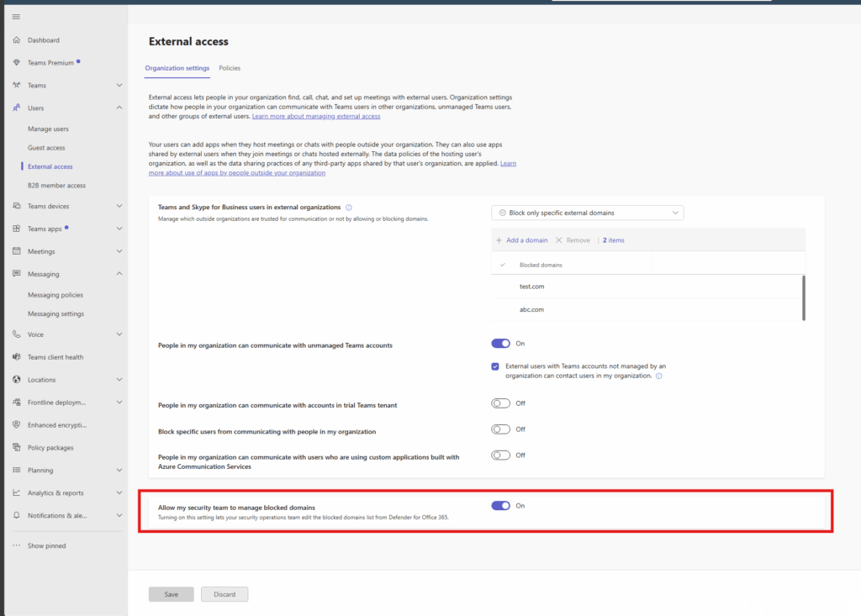Image resolution: width=861 pixels, height=616 pixels.
Task: Expand the Meetings section in sidebar
Action: click(119, 251)
